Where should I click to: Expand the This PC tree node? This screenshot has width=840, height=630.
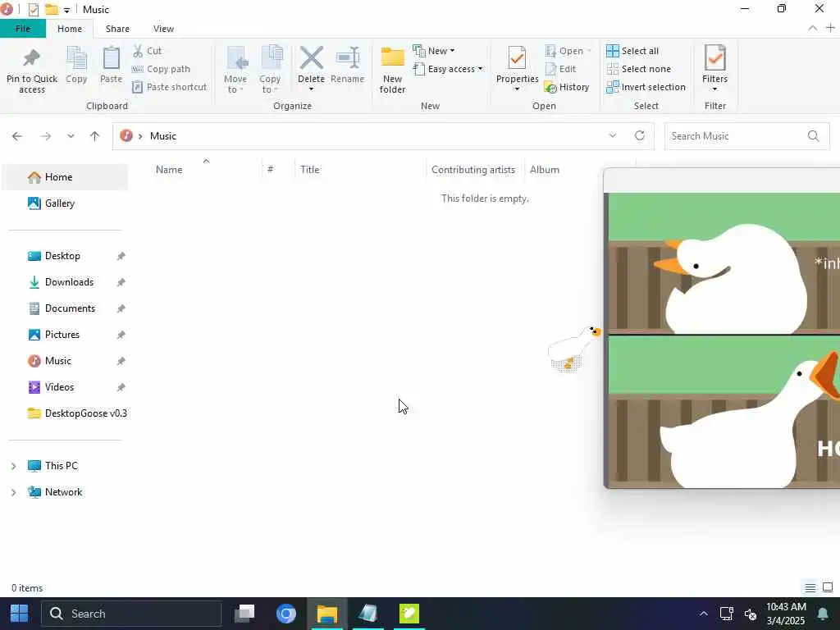pos(13,466)
